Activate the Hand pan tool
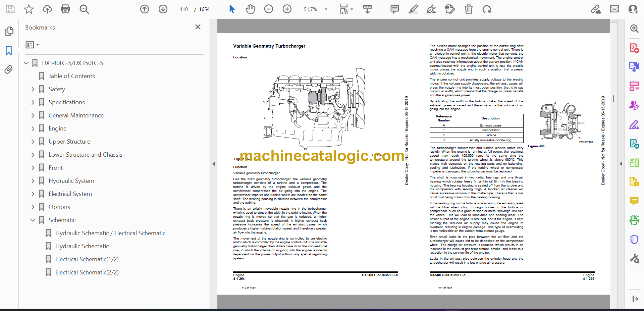 [x=250, y=9]
